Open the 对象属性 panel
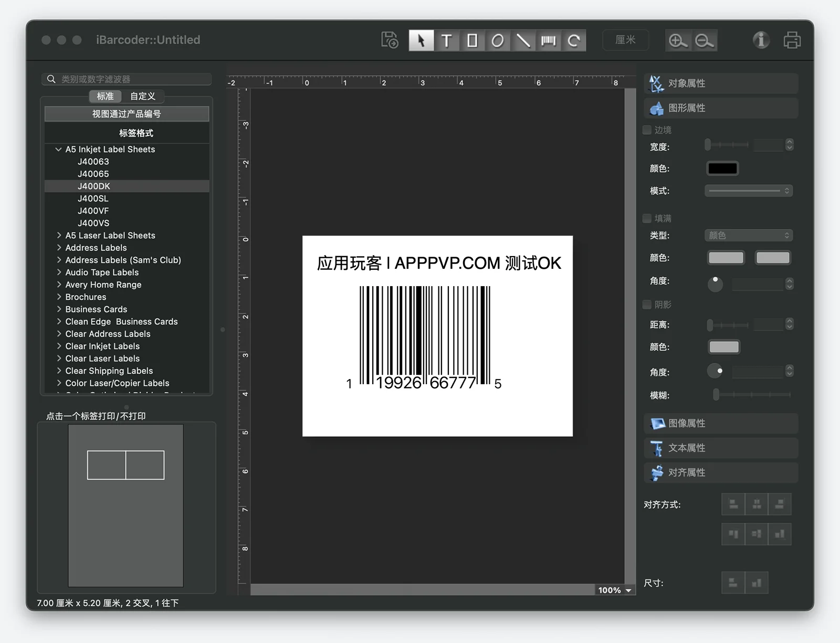840x643 pixels. pos(721,83)
